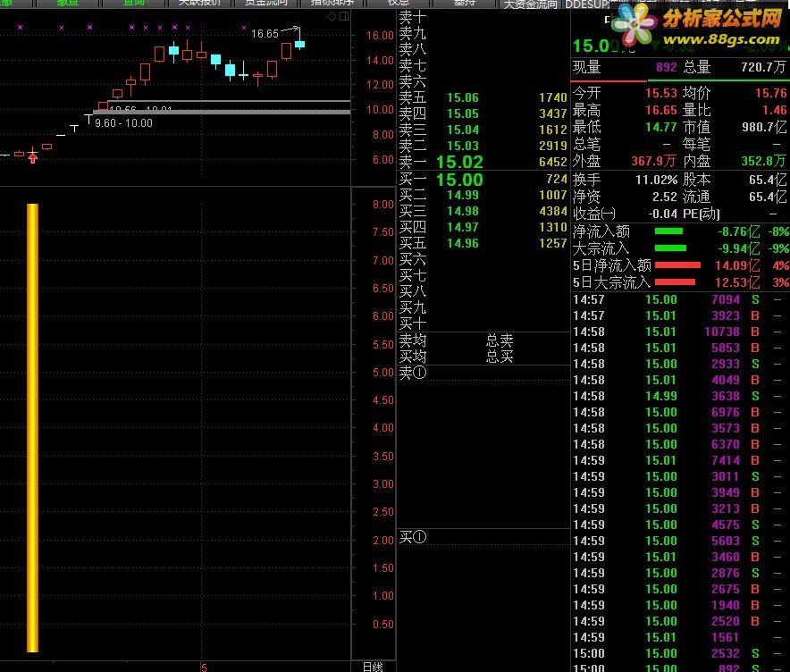Click the 买三 volume 4384
Image resolution: width=790 pixels, height=672 pixels.
(552, 211)
